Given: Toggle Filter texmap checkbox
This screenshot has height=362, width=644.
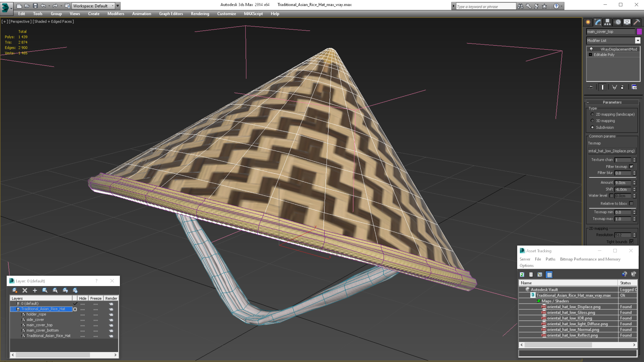Looking at the screenshot, I should pyautogui.click(x=631, y=166).
